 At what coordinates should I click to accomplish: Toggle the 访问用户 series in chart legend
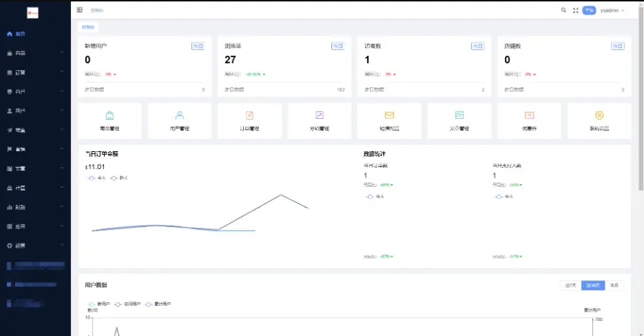pos(126,304)
